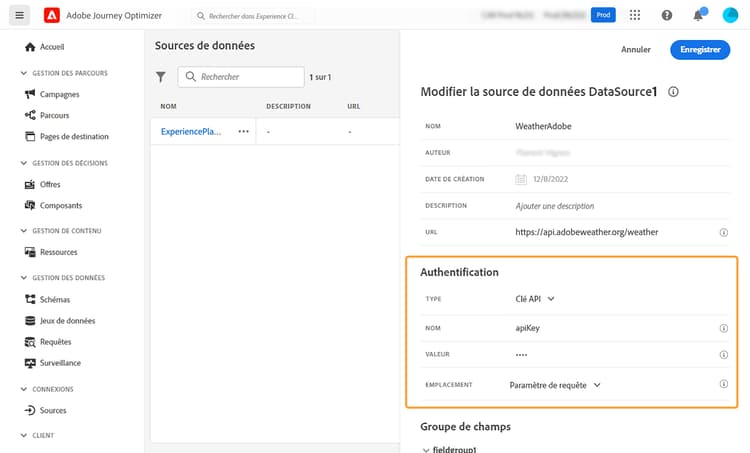Collapse the Client section
750x453 pixels.
(23, 435)
